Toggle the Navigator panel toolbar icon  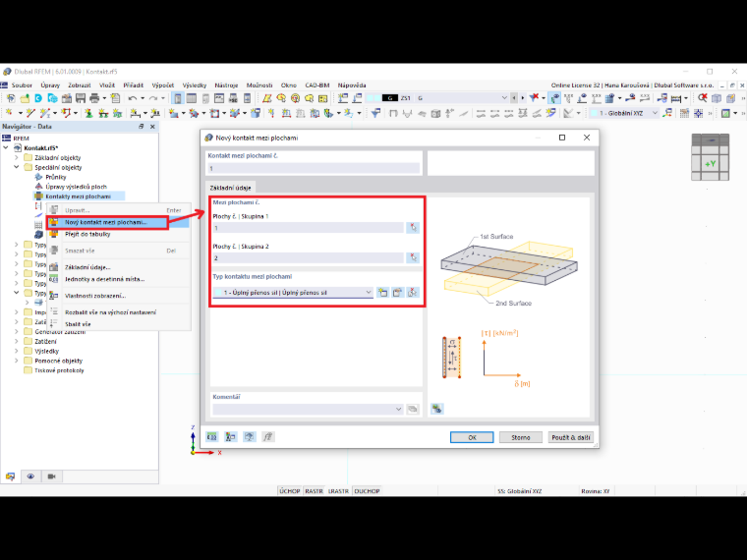coord(178,98)
